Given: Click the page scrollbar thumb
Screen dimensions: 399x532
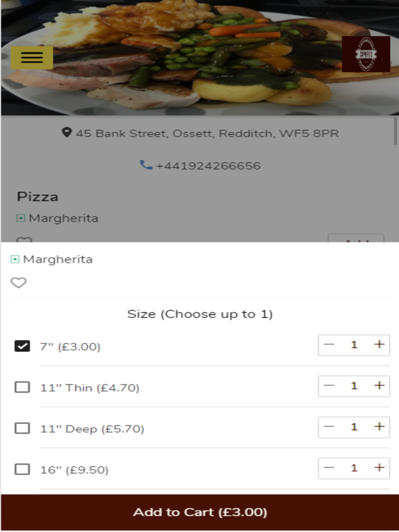Looking at the screenshot, I should pyautogui.click(x=395, y=131).
